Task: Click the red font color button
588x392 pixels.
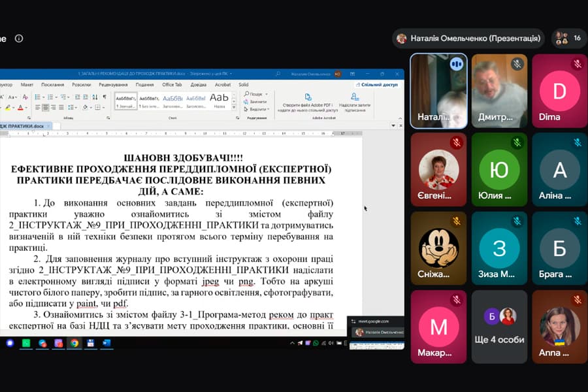Action: tap(20, 108)
